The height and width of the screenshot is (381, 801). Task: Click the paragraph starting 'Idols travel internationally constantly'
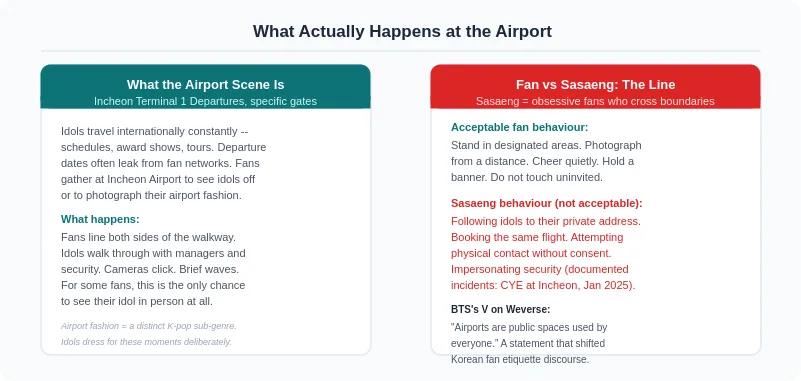tap(163, 163)
